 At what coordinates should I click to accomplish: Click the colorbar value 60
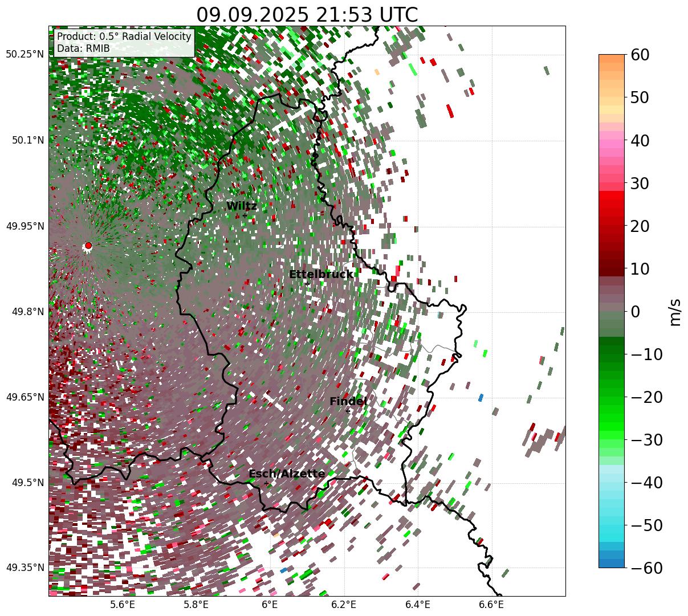(x=640, y=55)
